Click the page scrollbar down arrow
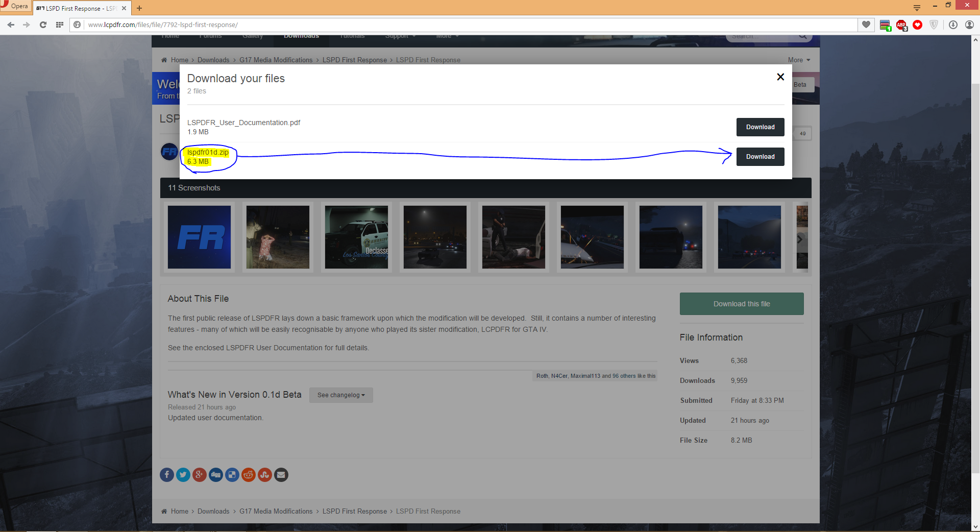The height and width of the screenshot is (532, 980). coord(975,527)
